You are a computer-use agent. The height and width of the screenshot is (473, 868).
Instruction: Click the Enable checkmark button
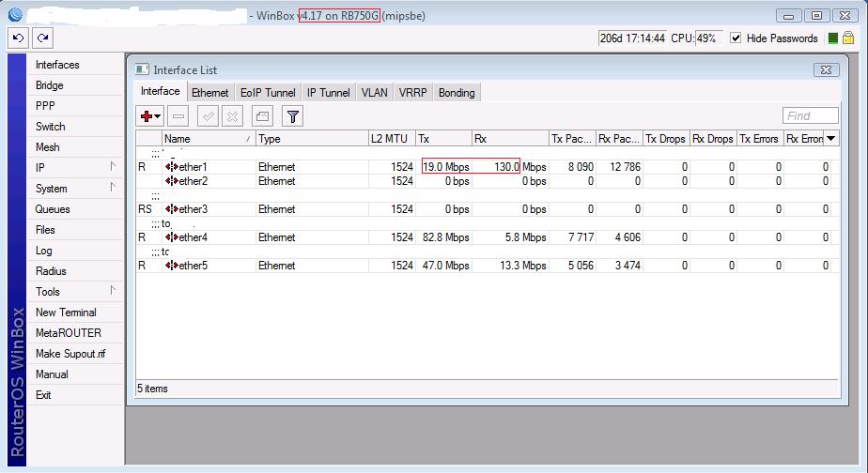point(209,116)
